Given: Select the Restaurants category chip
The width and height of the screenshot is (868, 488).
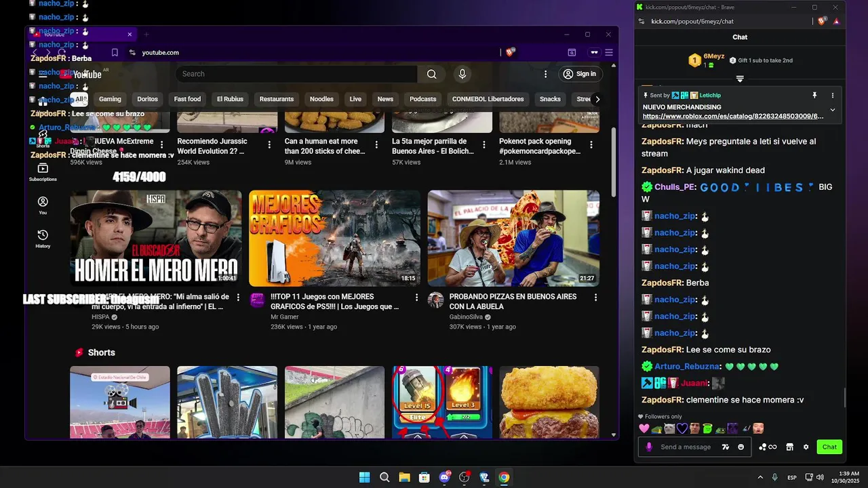Looking at the screenshot, I should 277,99.
